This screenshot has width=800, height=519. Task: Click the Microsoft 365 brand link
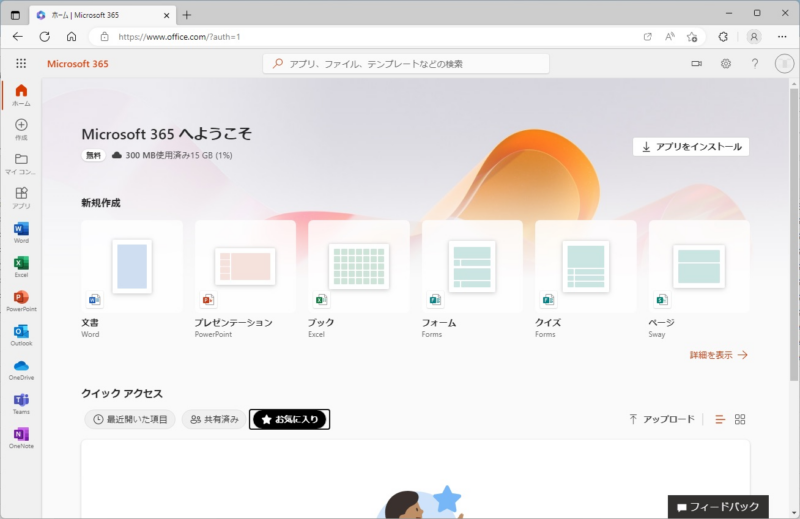[x=78, y=64]
